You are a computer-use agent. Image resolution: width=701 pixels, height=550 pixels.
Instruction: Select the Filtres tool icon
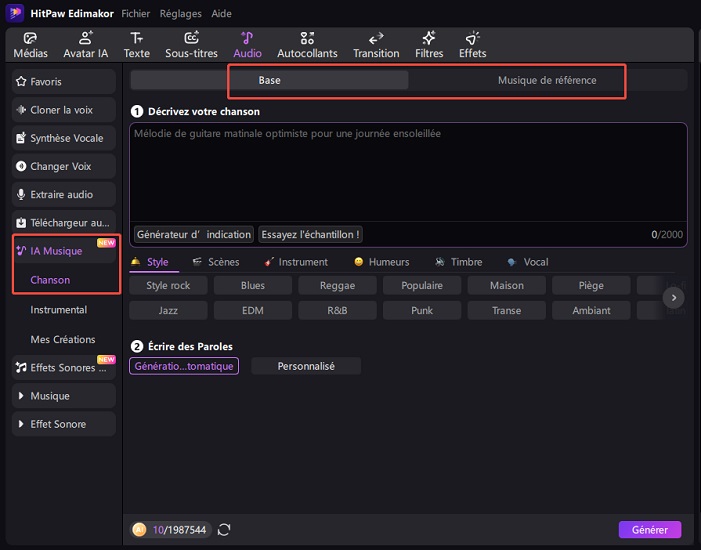click(429, 44)
